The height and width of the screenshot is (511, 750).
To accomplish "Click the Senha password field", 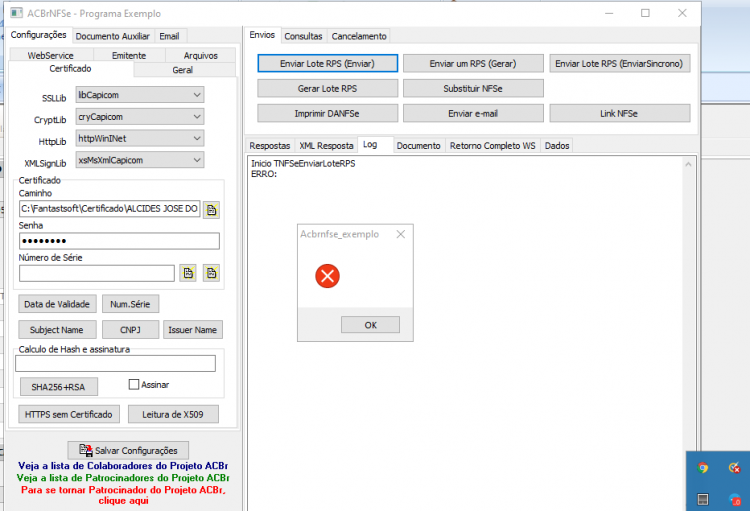I will coord(120,241).
